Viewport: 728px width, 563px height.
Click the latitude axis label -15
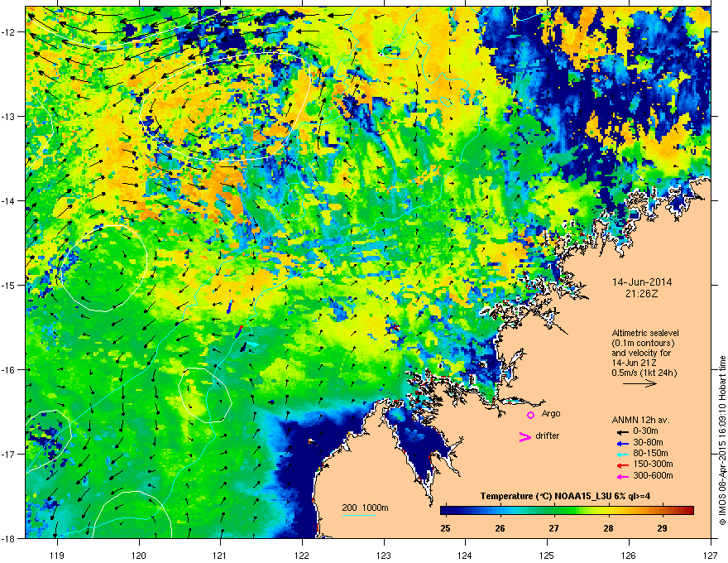click(x=9, y=285)
